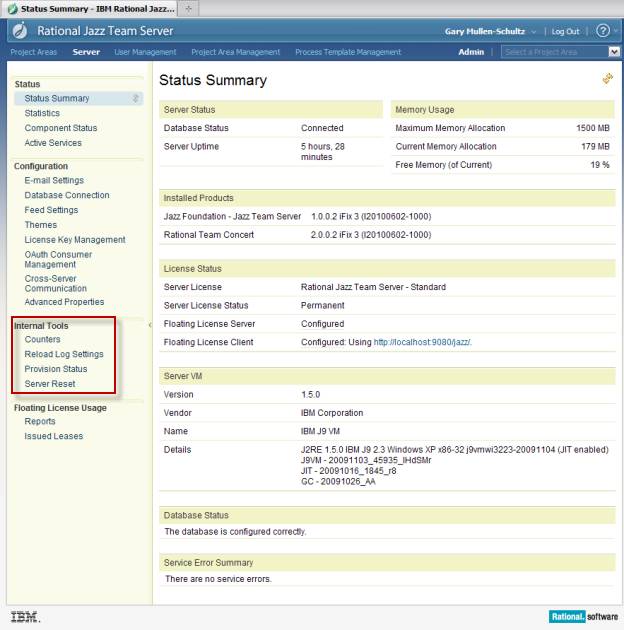Open Feed Settings

[x=51, y=210]
